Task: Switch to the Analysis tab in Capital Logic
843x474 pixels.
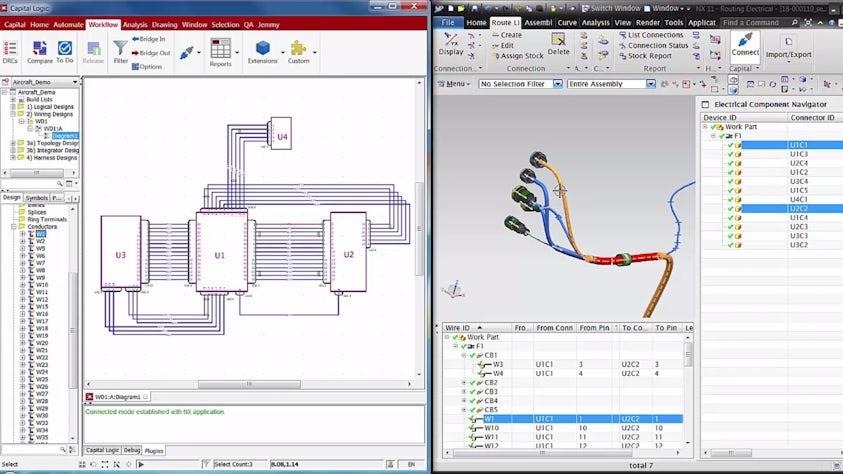Action: click(x=134, y=23)
